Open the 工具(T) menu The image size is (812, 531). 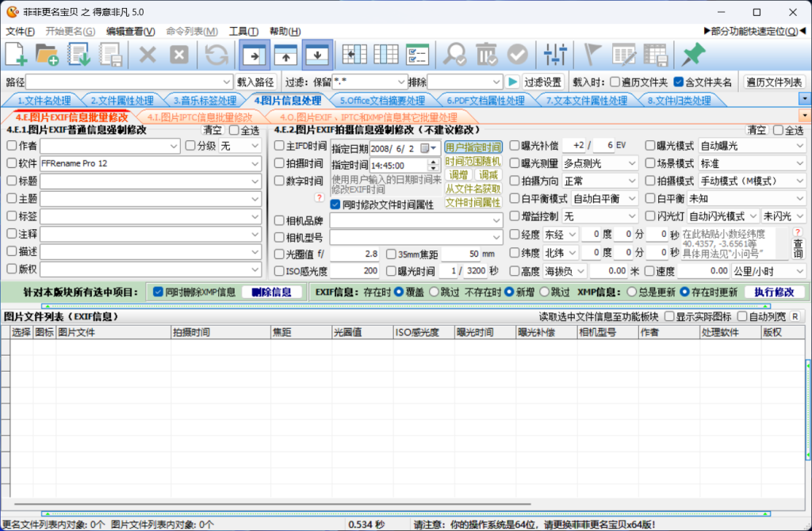tap(243, 32)
